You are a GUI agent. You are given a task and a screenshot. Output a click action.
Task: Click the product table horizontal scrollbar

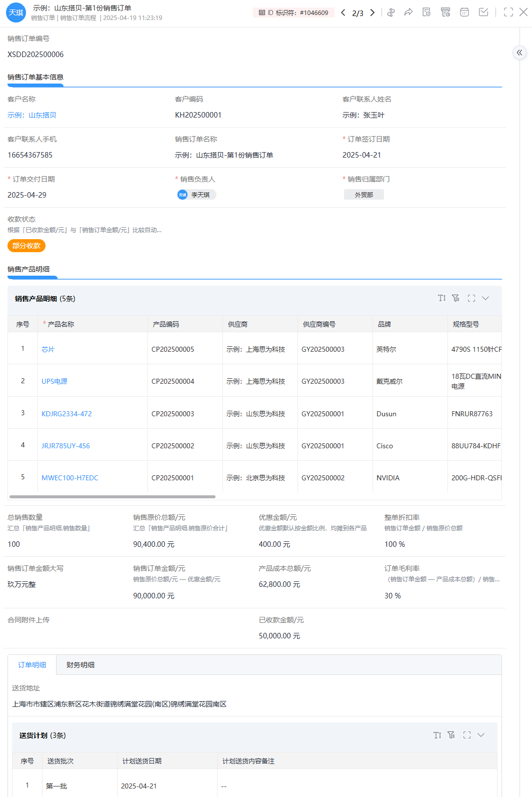[112, 497]
